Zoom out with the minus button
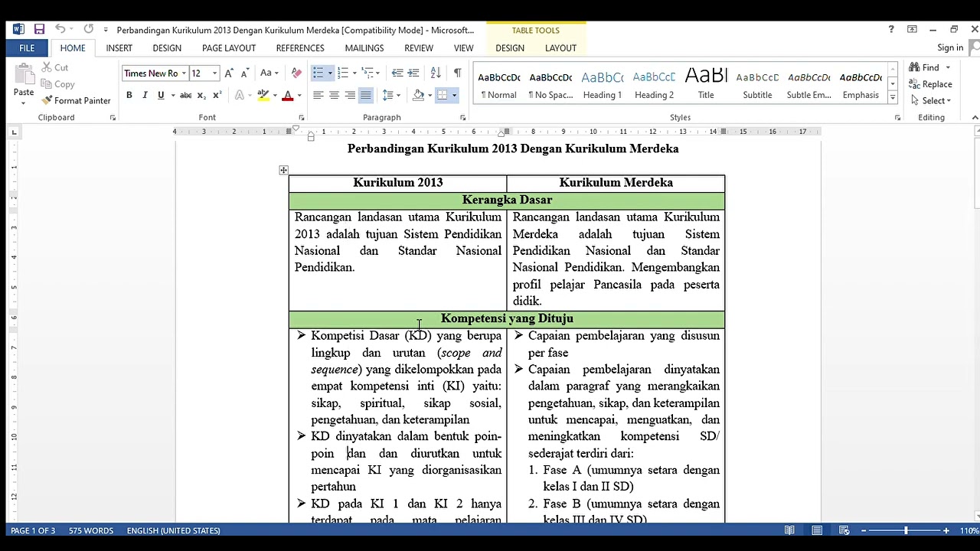This screenshot has width=980, height=551. (864, 530)
